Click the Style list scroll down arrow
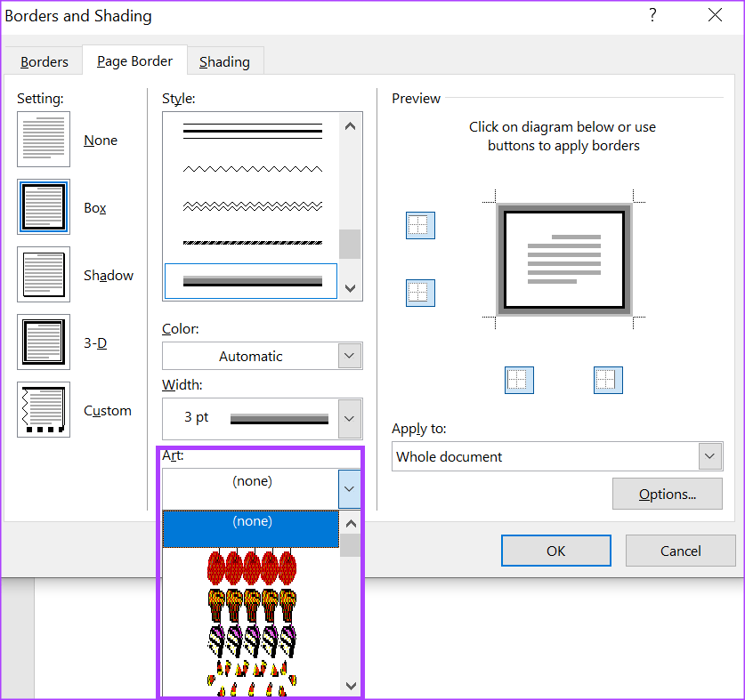Viewport: 745px width, 700px height. coord(350,288)
